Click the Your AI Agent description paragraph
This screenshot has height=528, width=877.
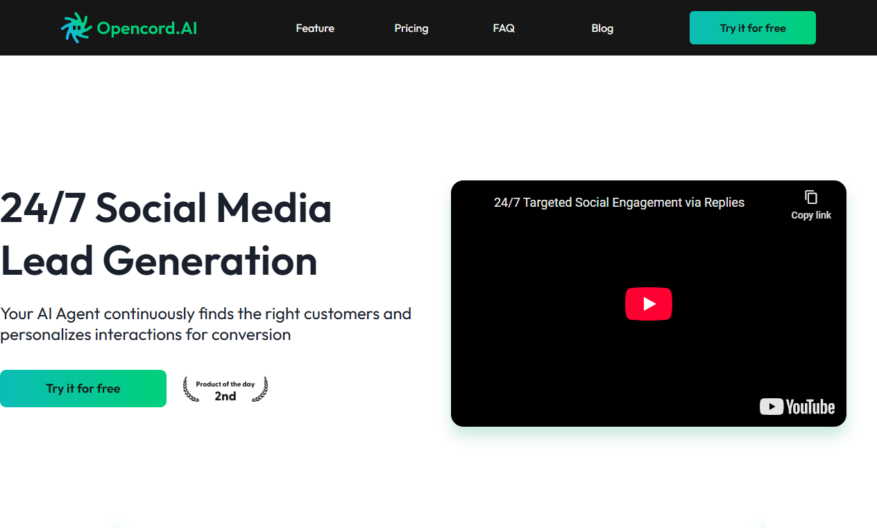pos(206,324)
